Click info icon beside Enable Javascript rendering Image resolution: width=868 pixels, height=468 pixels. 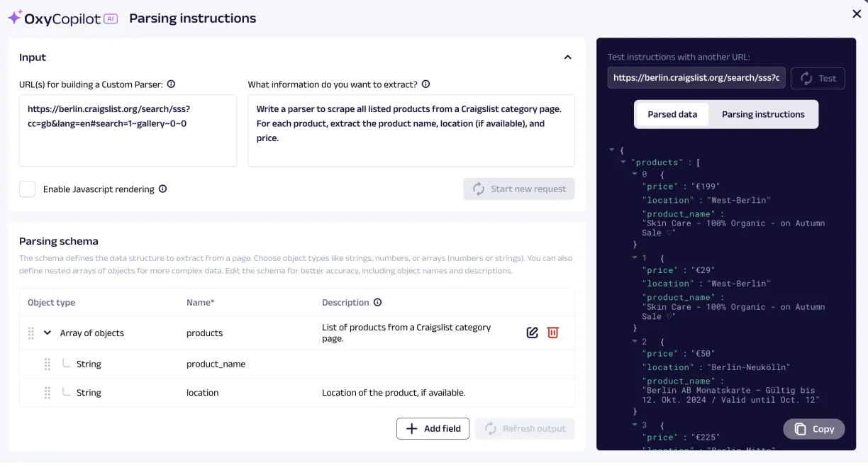click(x=162, y=189)
